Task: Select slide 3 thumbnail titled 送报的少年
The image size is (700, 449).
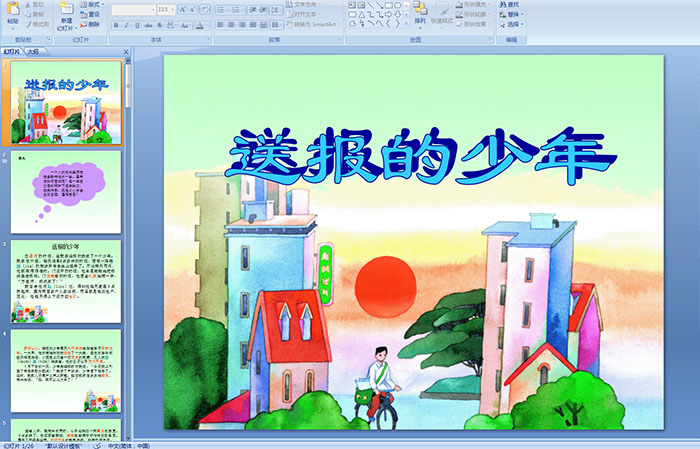Action: [x=66, y=282]
